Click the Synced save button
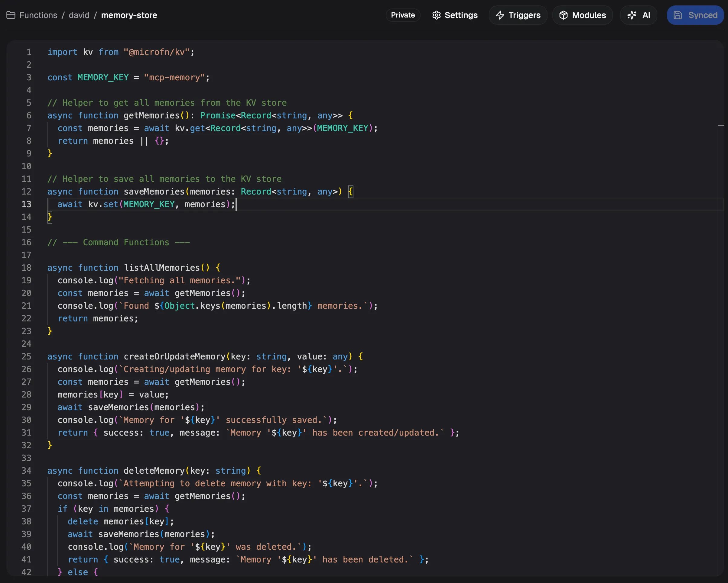Image resolution: width=728 pixels, height=583 pixels. pos(695,15)
